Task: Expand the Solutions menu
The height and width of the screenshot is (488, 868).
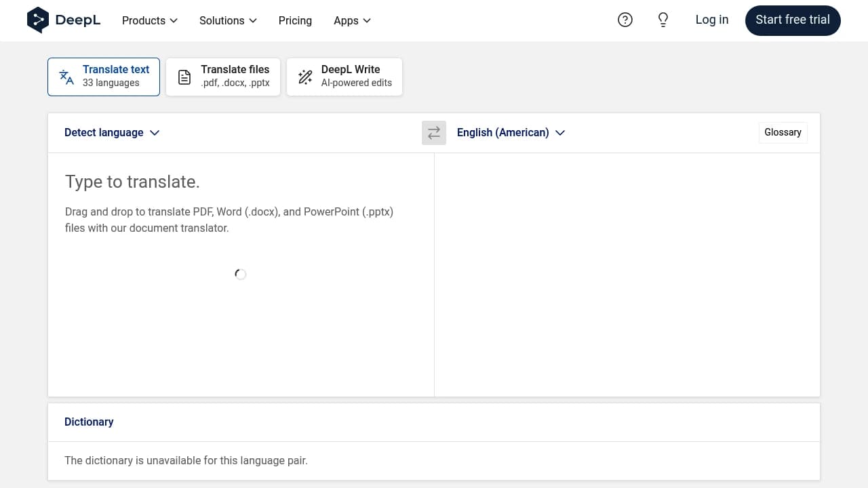Action: point(229,20)
